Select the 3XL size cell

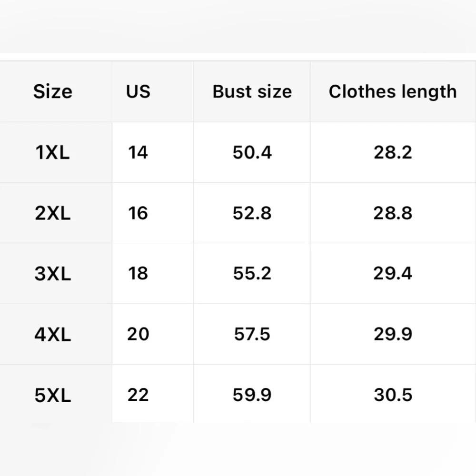point(53,274)
